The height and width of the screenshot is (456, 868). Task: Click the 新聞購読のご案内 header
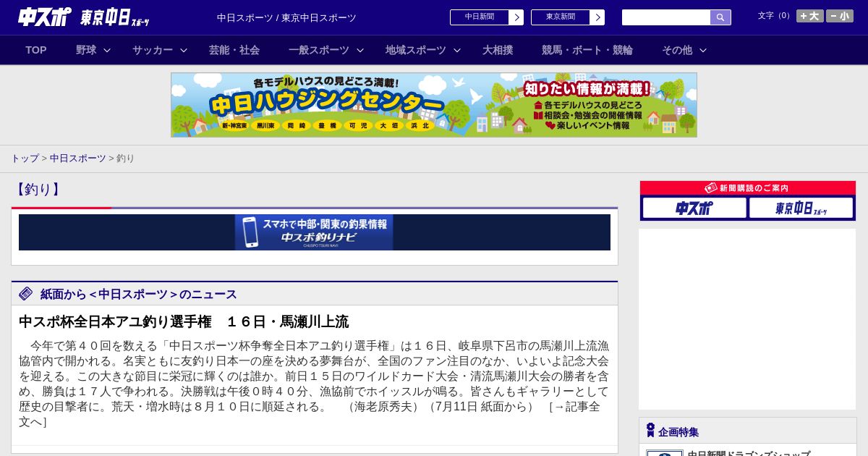click(x=748, y=187)
